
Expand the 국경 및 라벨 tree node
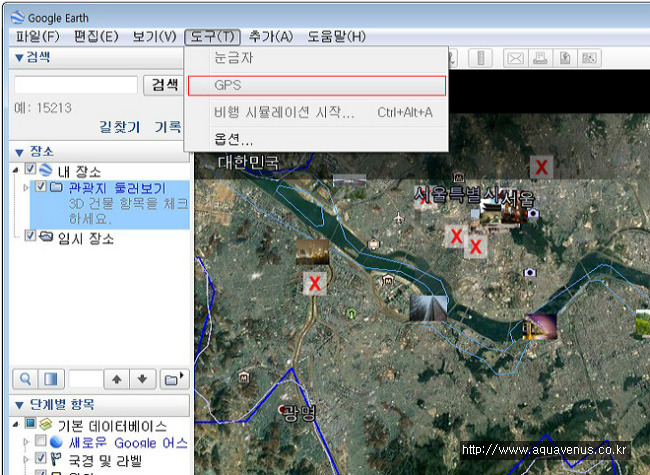(x=26, y=460)
